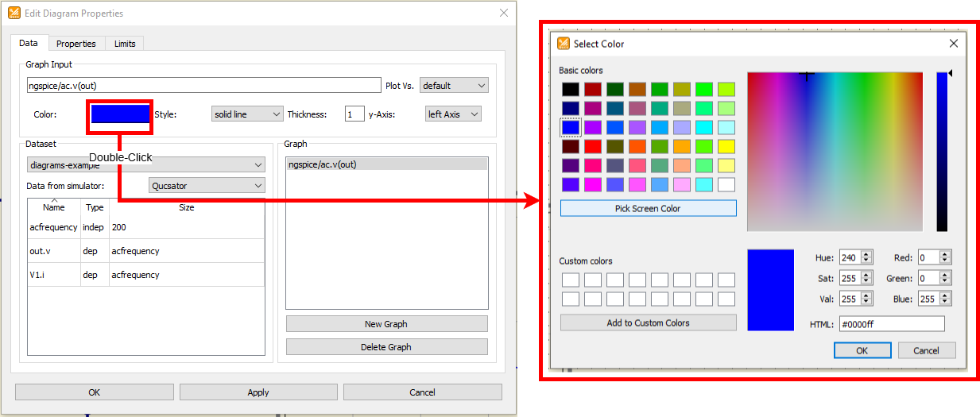Viewport: 980px width, 417px height.
Task: Click the Select Color window title icon
Action: pos(564,44)
